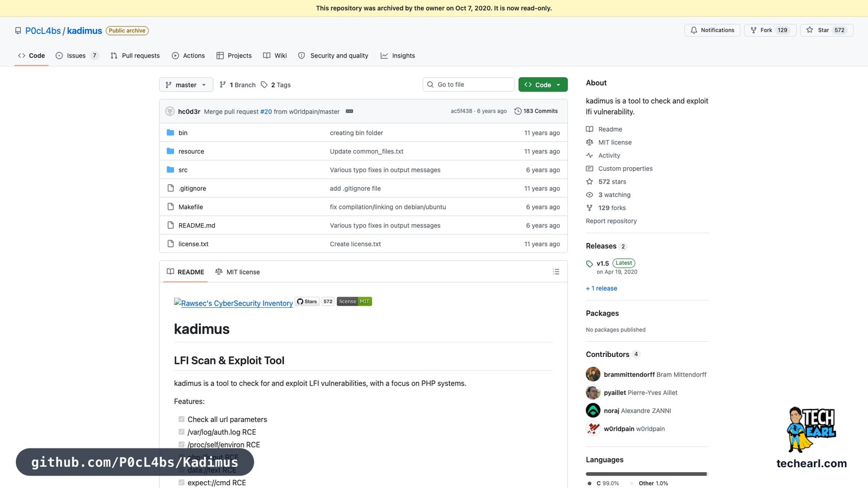Click the README.md file icon
This screenshot has height=488, width=868.
pyautogui.click(x=171, y=225)
